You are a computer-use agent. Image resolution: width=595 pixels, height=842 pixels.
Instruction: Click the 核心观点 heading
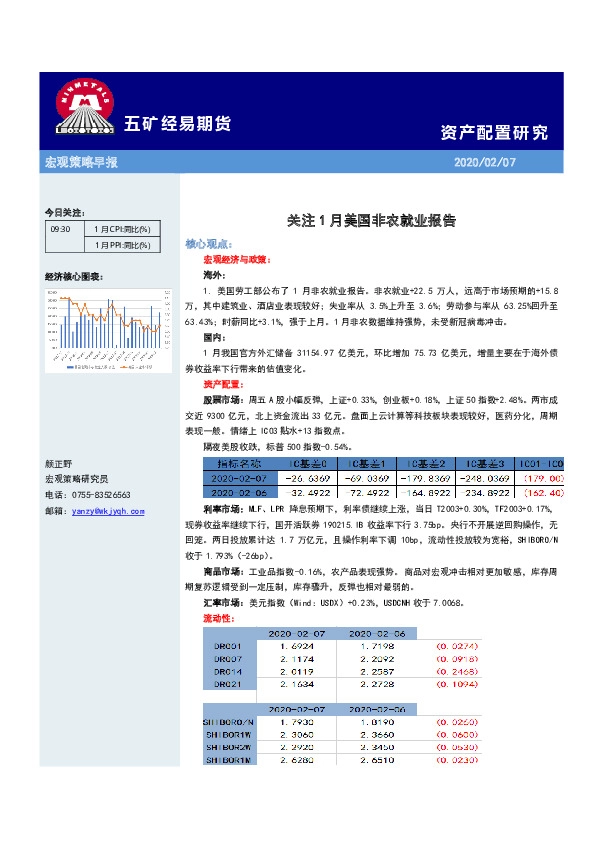tap(208, 244)
